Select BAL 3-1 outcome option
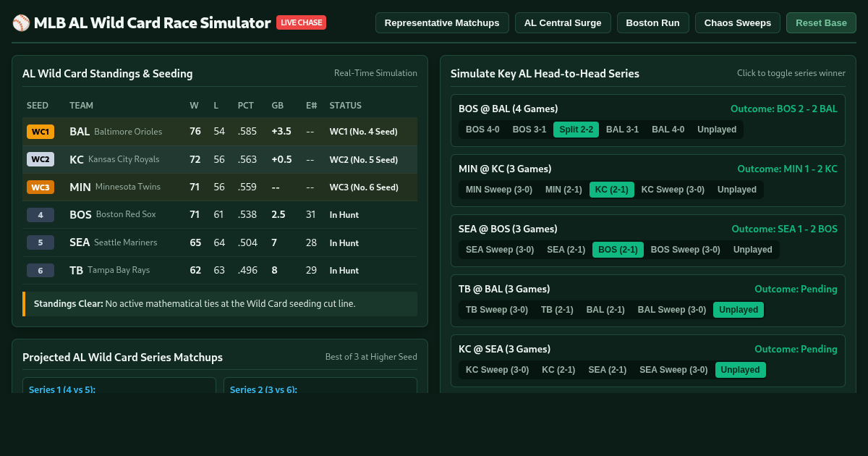The width and height of the screenshot is (868, 456). click(622, 130)
